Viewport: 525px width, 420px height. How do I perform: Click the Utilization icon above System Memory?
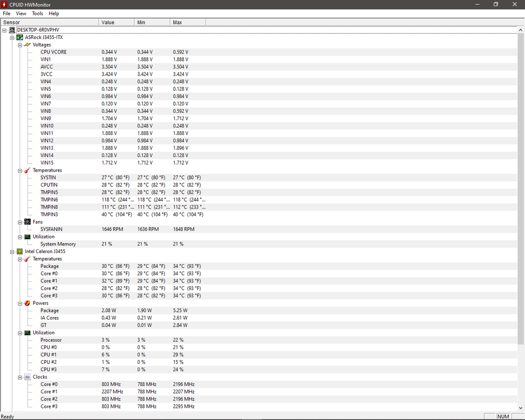(x=27, y=236)
